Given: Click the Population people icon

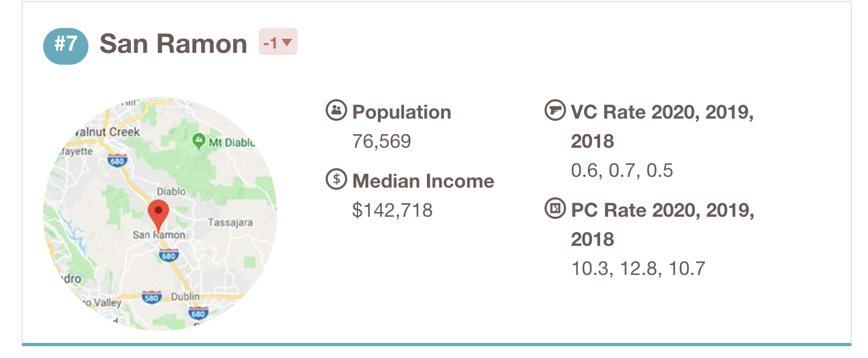Looking at the screenshot, I should (336, 111).
